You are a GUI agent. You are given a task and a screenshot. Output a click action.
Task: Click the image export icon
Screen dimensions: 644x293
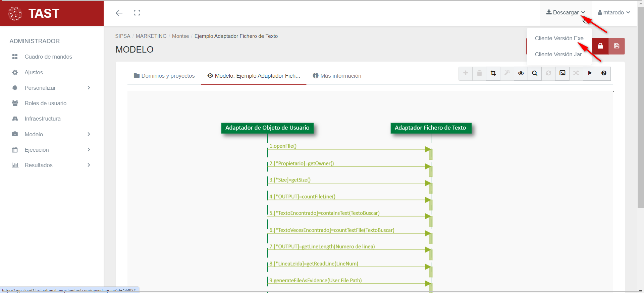[x=562, y=73]
